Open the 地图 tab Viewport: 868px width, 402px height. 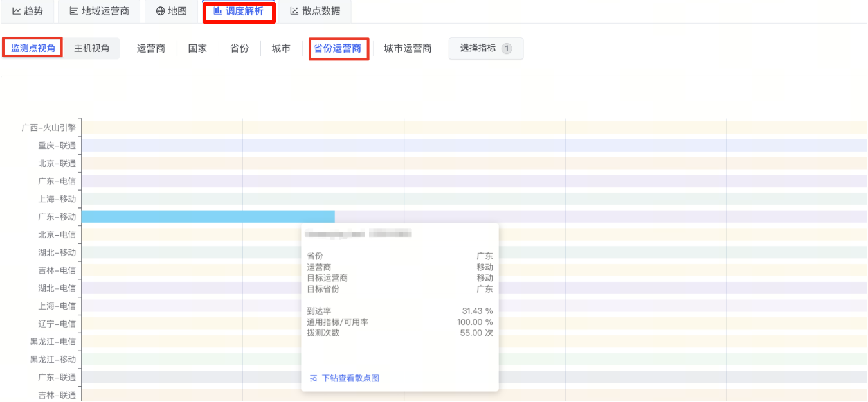[x=171, y=11]
